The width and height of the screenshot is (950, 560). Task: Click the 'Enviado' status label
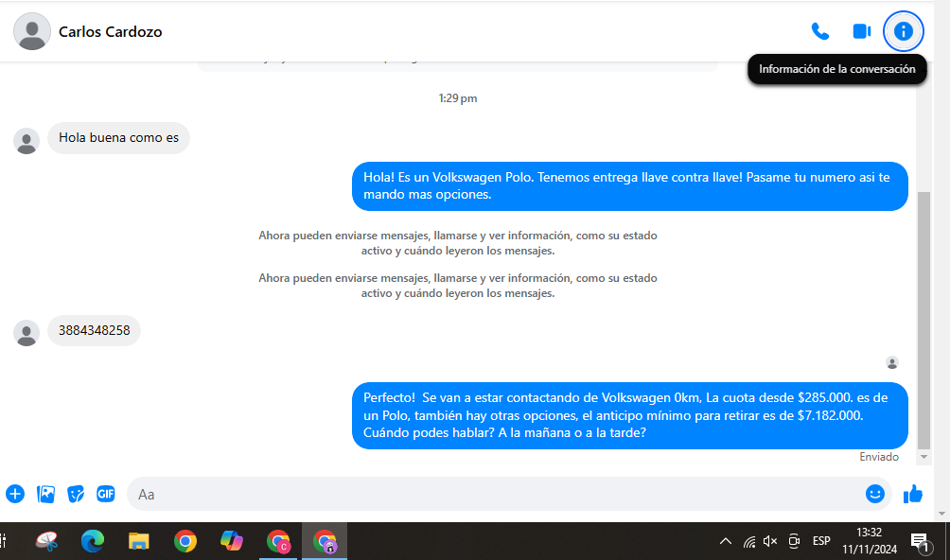coord(879,457)
